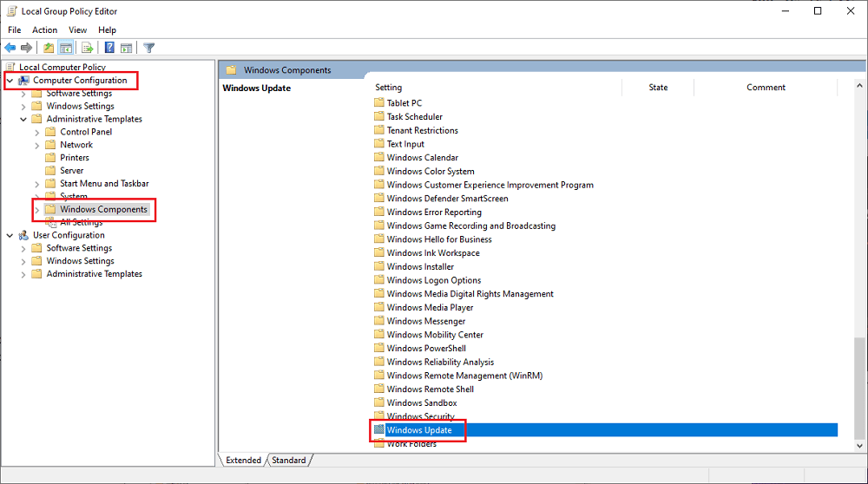Click the Printers folder icon in tree
The width and height of the screenshot is (868, 484).
(x=50, y=158)
